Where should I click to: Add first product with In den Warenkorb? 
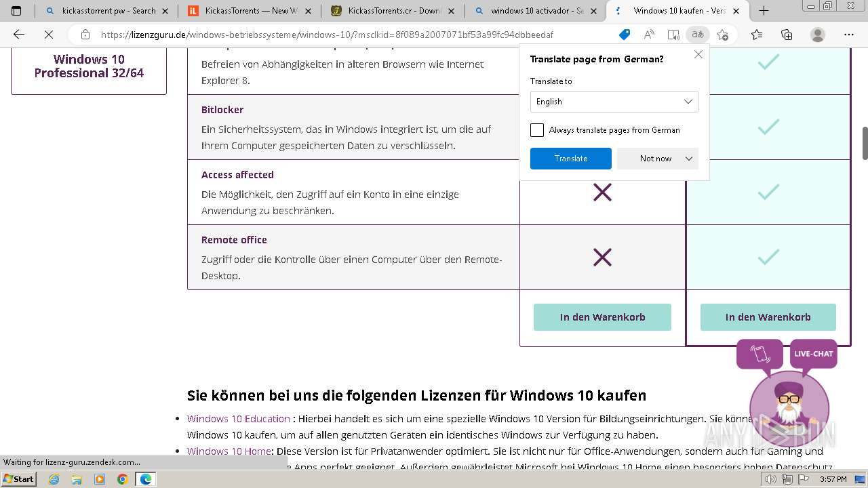[602, 317]
